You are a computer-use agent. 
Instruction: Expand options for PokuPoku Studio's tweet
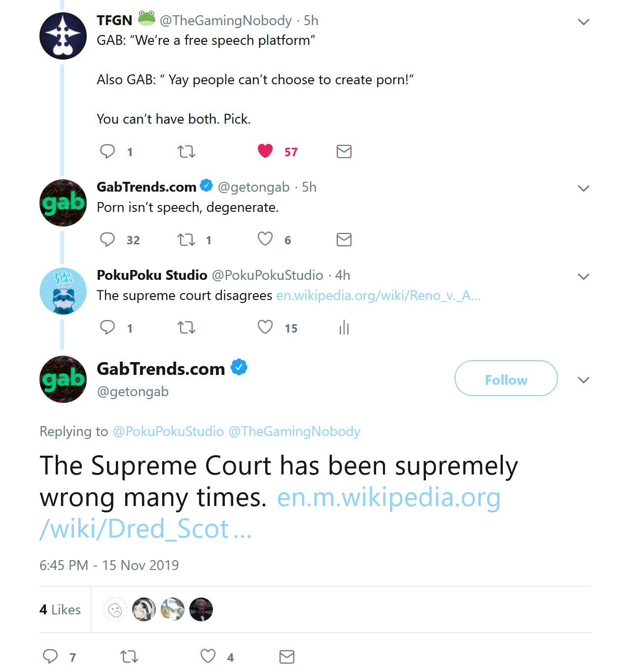[584, 276]
